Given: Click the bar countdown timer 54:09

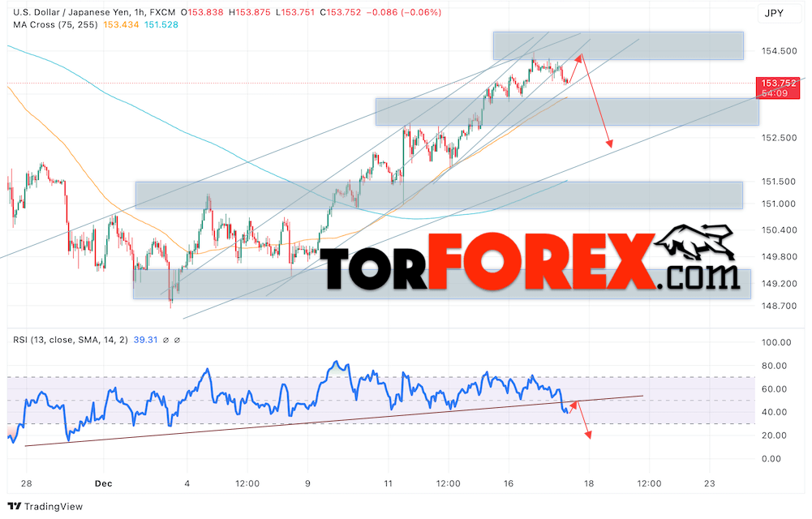Looking at the screenshot, I should tap(775, 93).
